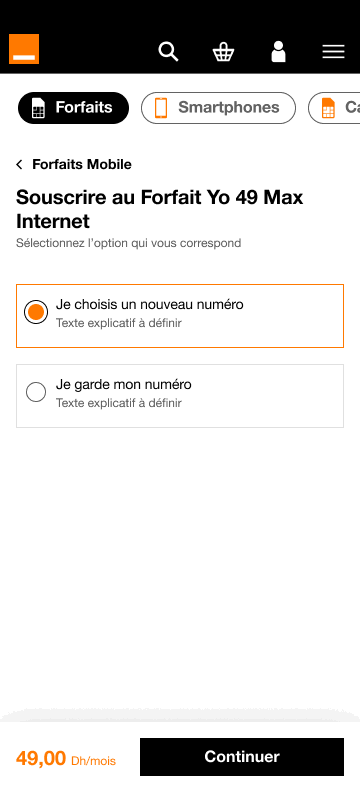The image size is (360, 800).
Task: Select the 'Je garde mon numéro' radio
Action: click(36, 392)
